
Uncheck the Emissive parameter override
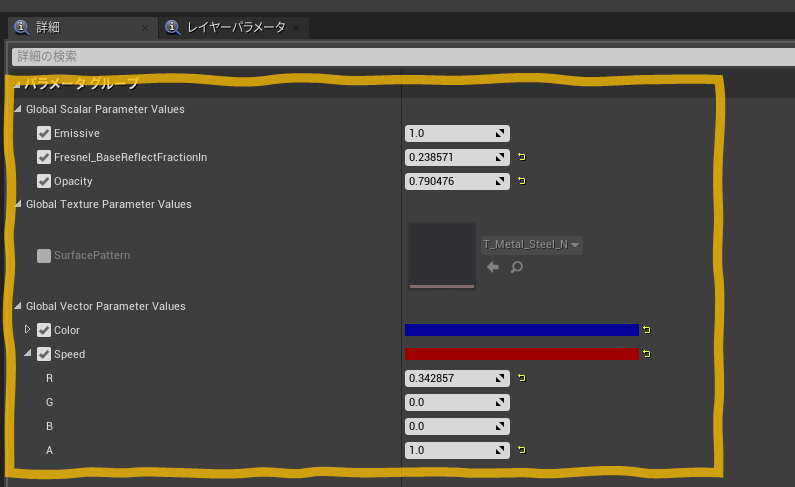click(44, 133)
